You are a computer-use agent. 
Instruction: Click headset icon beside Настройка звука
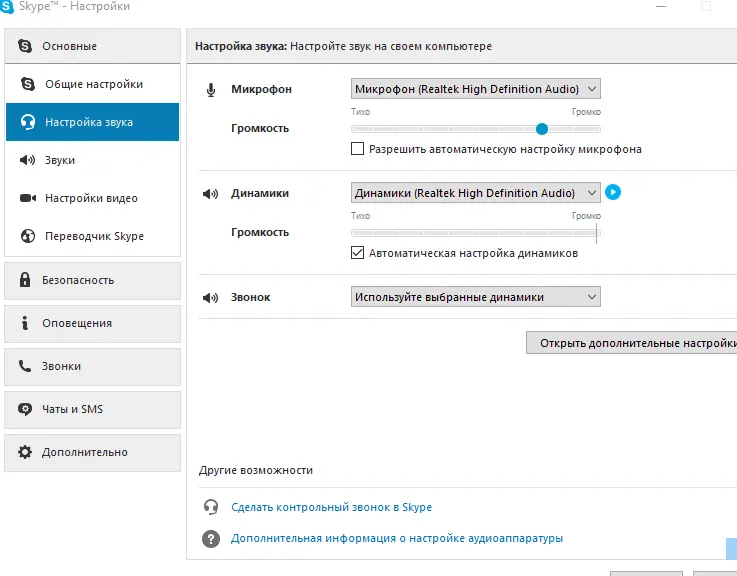28,122
